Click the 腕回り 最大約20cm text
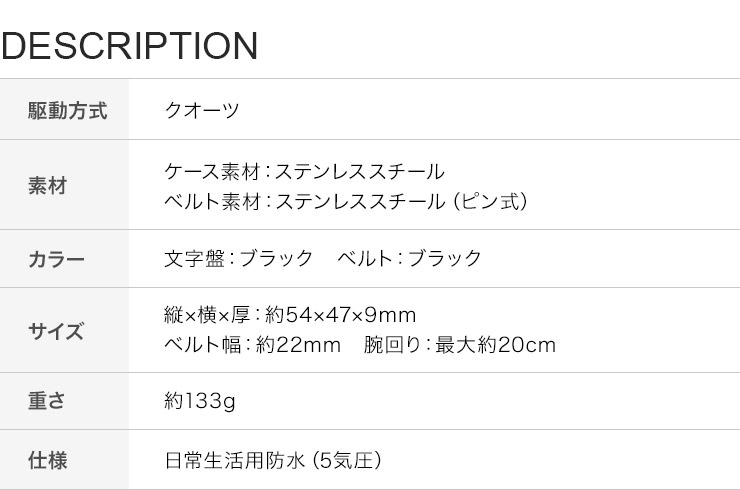This screenshot has height=490, width=740. click(x=460, y=345)
